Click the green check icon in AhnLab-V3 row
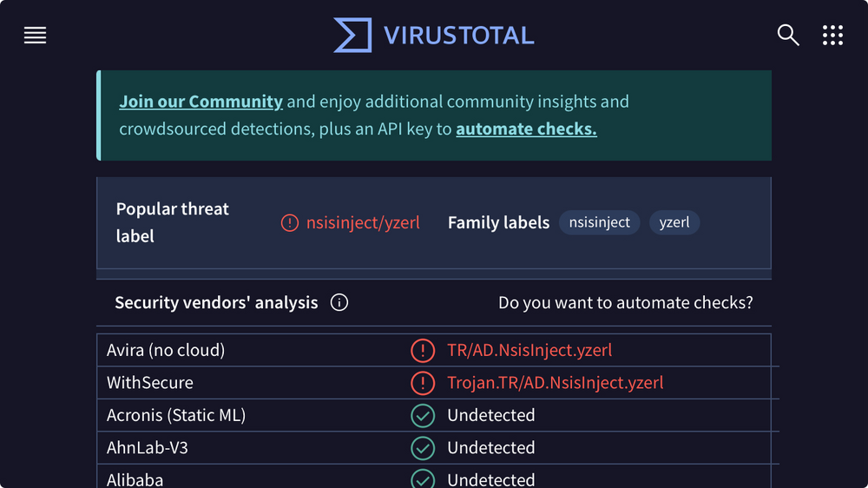The height and width of the screenshot is (488, 868). (423, 448)
